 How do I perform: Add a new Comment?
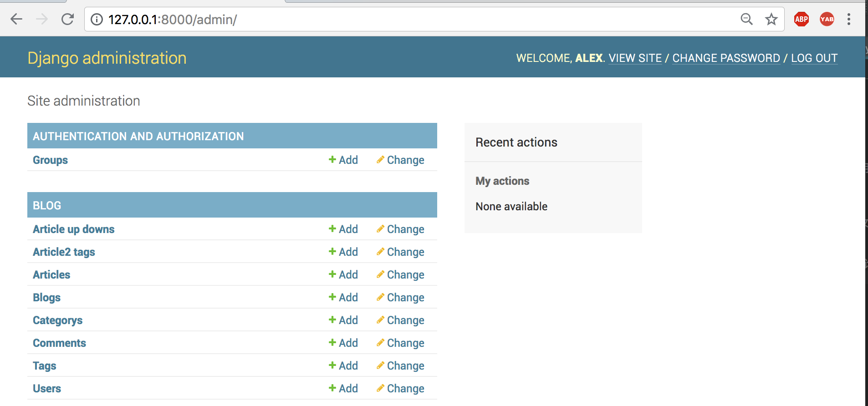[343, 343]
